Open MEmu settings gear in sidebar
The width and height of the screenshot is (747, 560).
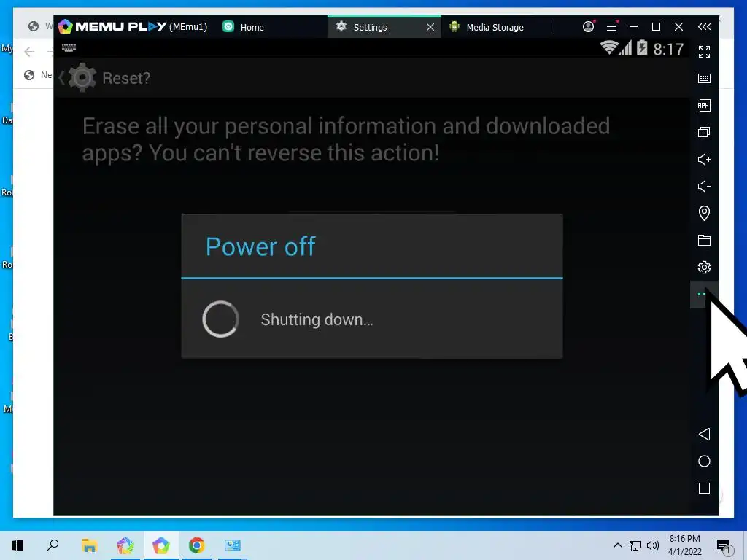pyautogui.click(x=704, y=267)
